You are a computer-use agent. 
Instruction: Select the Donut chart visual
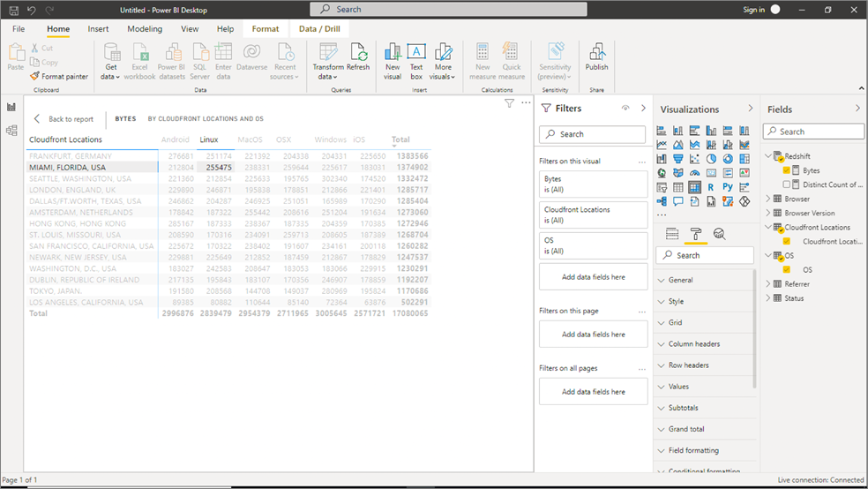pyautogui.click(x=728, y=159)
